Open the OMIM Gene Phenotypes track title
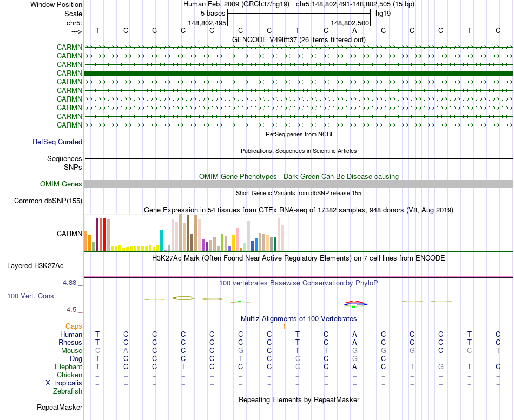The image size is (514, 420). click(299, 176)
